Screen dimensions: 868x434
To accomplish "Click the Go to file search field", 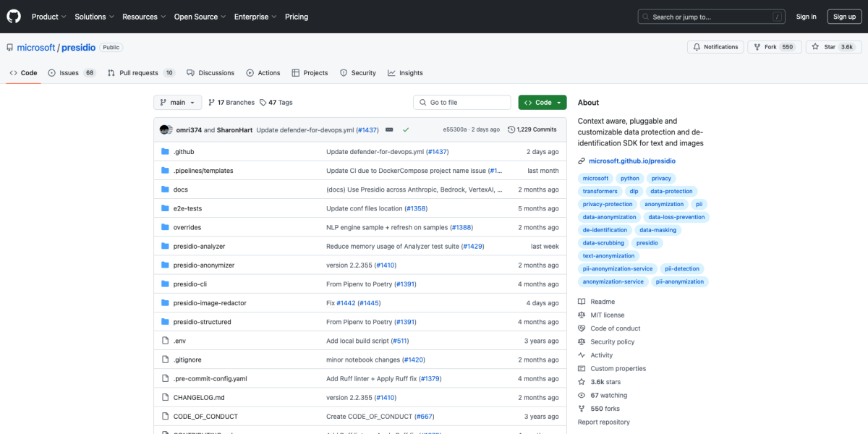I will click(462, 103).
